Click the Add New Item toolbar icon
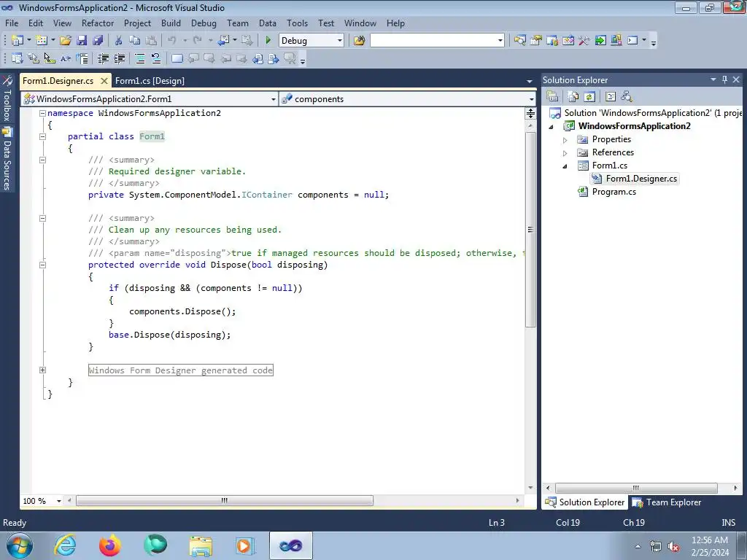Image resolution: width=747 pixels, height=560 pixels. (x=42, y=41)
